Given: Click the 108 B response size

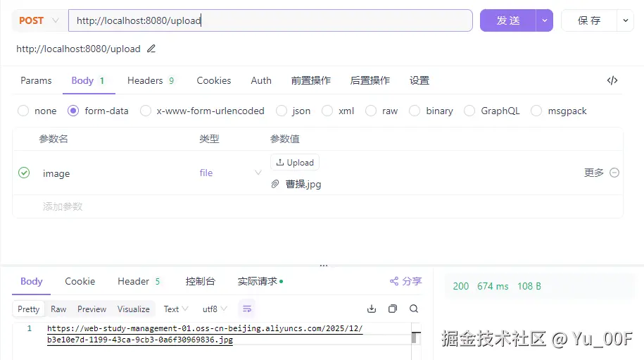Looking at the screenshot, I should (529, 286).
